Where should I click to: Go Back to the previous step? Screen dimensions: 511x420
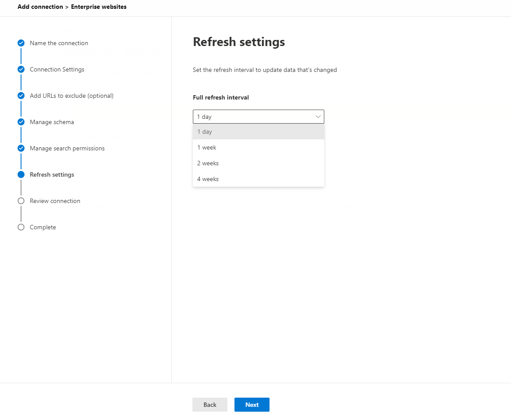tap(209, 405)
